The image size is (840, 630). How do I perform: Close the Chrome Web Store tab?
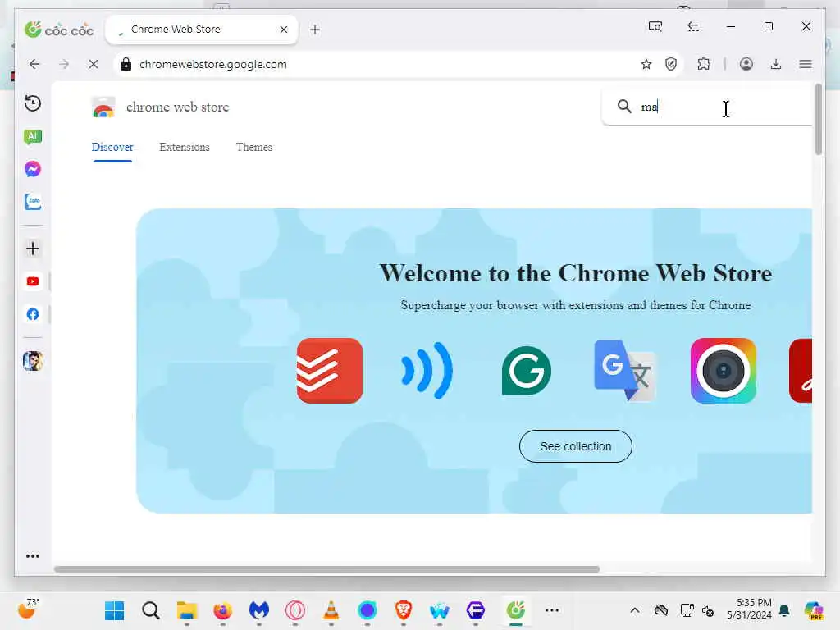pos(284,30)
